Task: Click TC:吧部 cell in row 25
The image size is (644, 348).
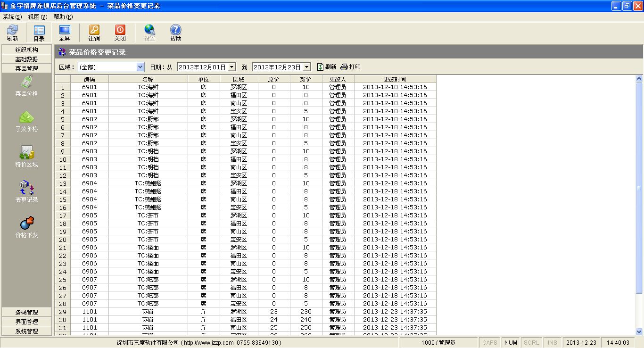Action: pyautogui.click(x=148, y=280)
